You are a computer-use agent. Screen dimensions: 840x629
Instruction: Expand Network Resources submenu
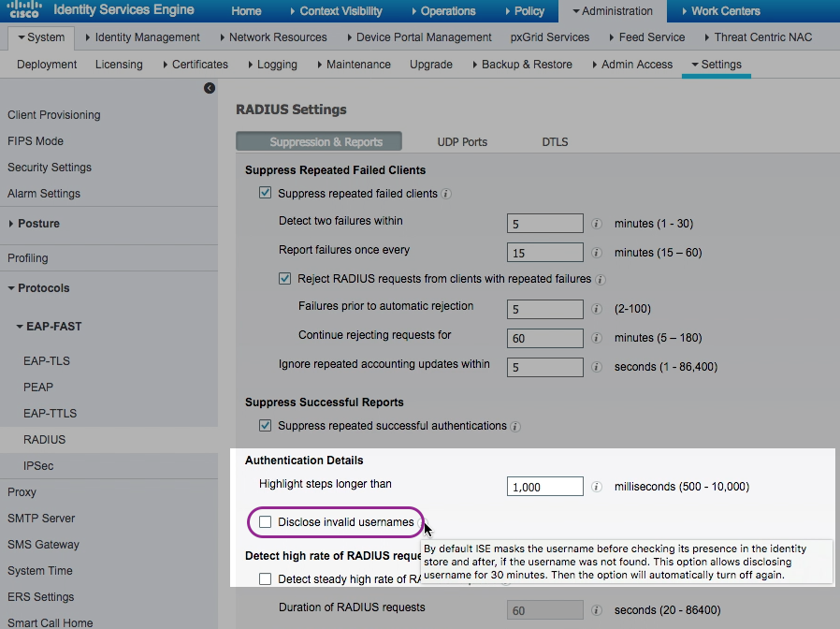click(x=273, y=37)
